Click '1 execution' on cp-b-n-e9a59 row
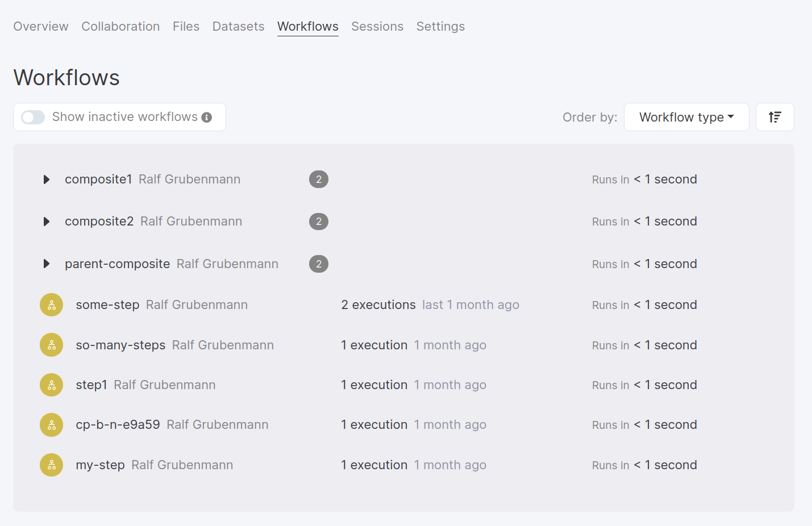 coord(374,425)
